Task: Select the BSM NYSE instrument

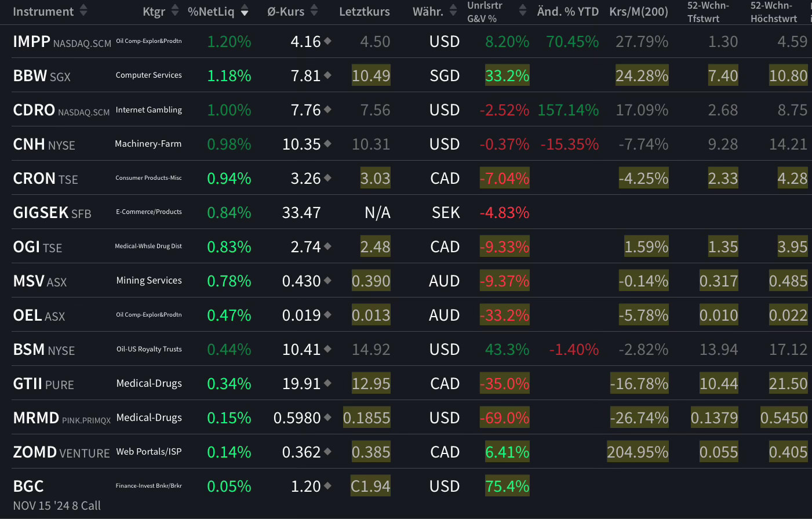Action: tap(44, 349)
